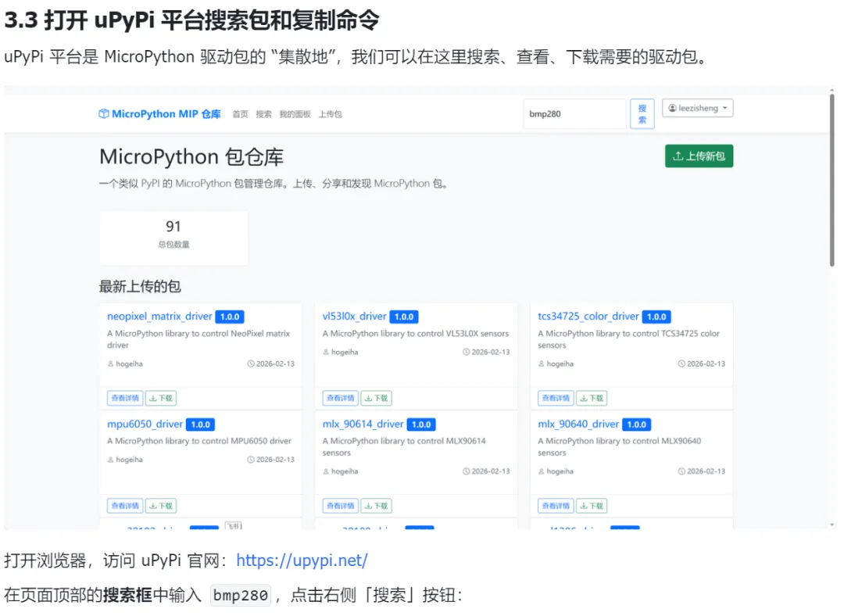Click the MicroPython 包仓库 page heading
Screen dimensions: 844x616
(x=191, y=156)
